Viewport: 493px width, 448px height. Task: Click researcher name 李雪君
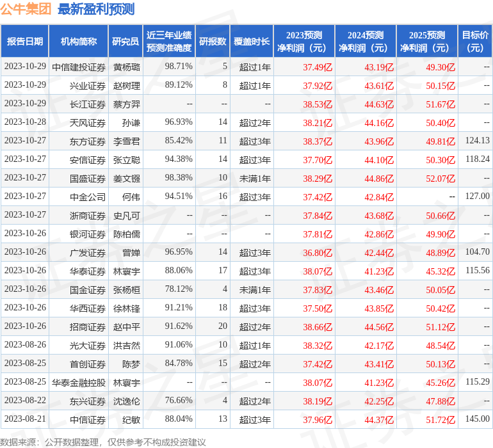pyautogui.click(x=127, y=141)
